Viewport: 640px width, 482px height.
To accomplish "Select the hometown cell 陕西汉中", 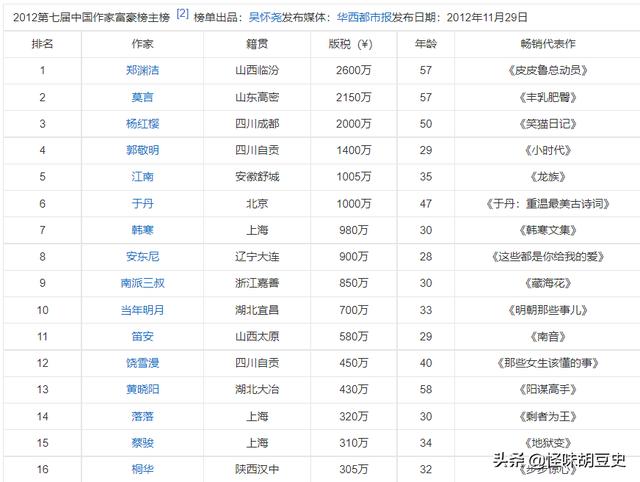I will (257, 469).
